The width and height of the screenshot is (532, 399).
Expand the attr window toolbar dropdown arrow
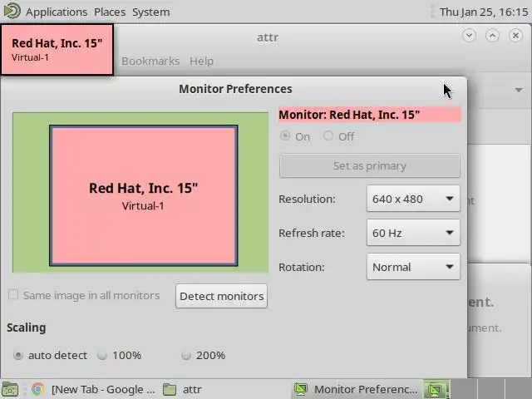(x=519, y=90)
